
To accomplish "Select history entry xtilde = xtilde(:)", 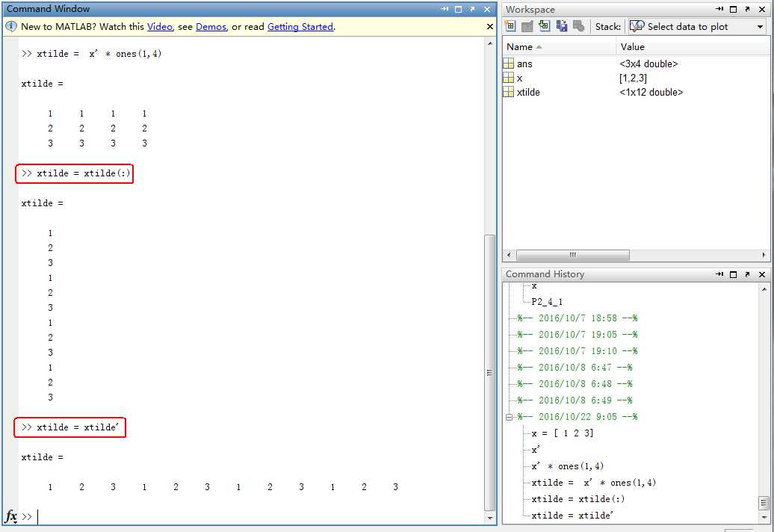I will [578, 499].
